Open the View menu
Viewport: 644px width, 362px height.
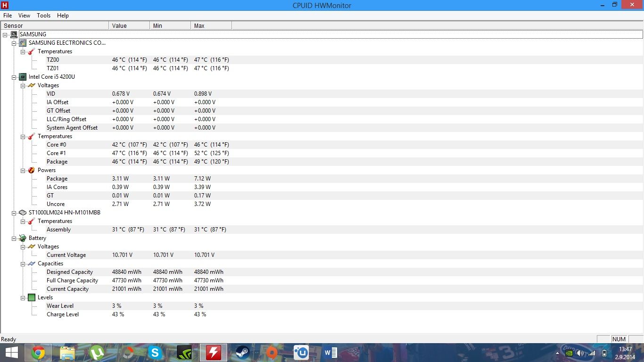point(24,16)
